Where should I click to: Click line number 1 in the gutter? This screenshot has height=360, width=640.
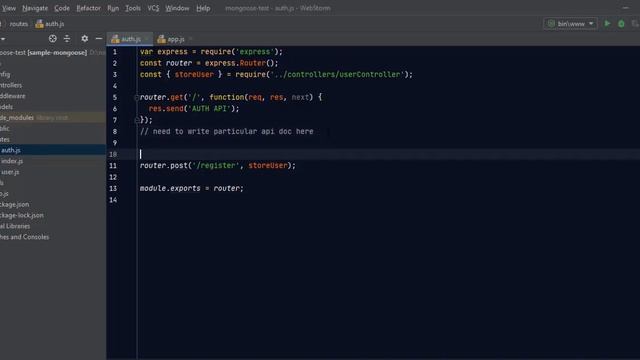click(x=115, y=52)
